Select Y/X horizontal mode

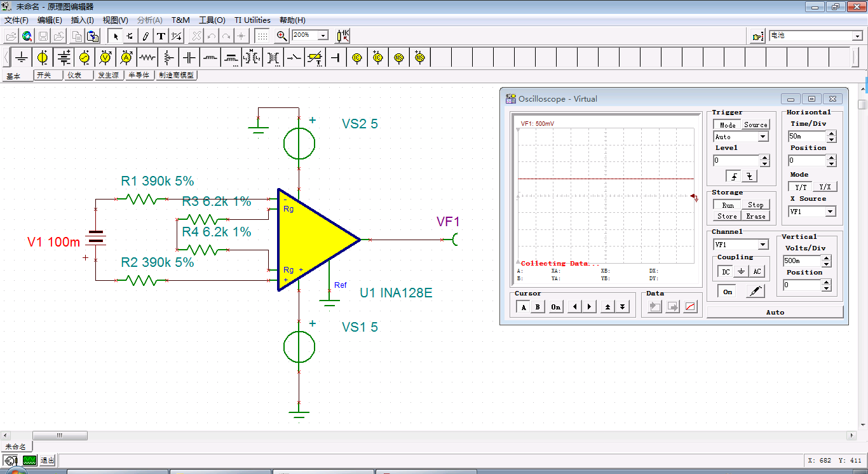[824, 187]
